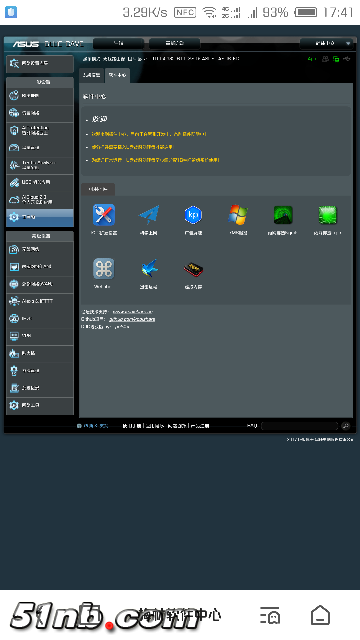Focus the footer FAQ search field

point(299,426)
